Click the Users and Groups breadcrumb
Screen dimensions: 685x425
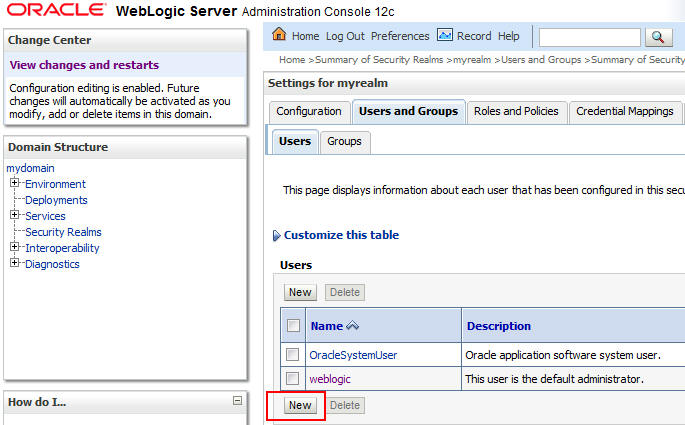[x=541, y=60]
